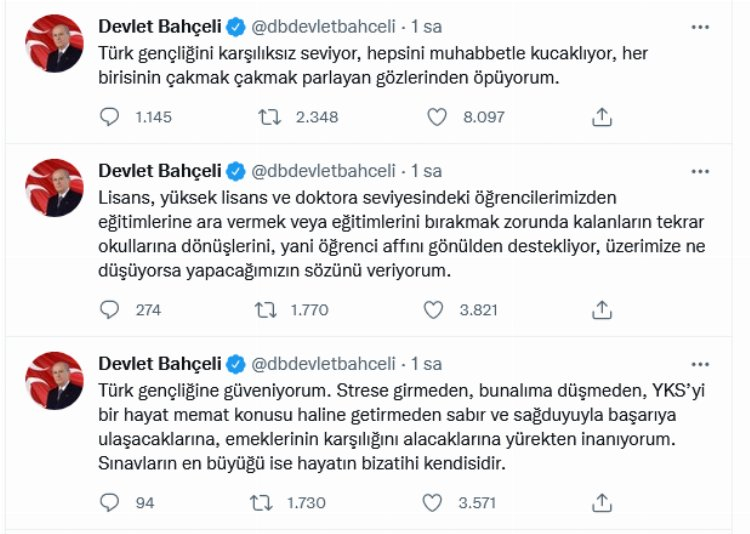Share the first tweet about Türk gençliğini
The height and width of the screenshot is (534, 750).
click(x=601, y=117)
